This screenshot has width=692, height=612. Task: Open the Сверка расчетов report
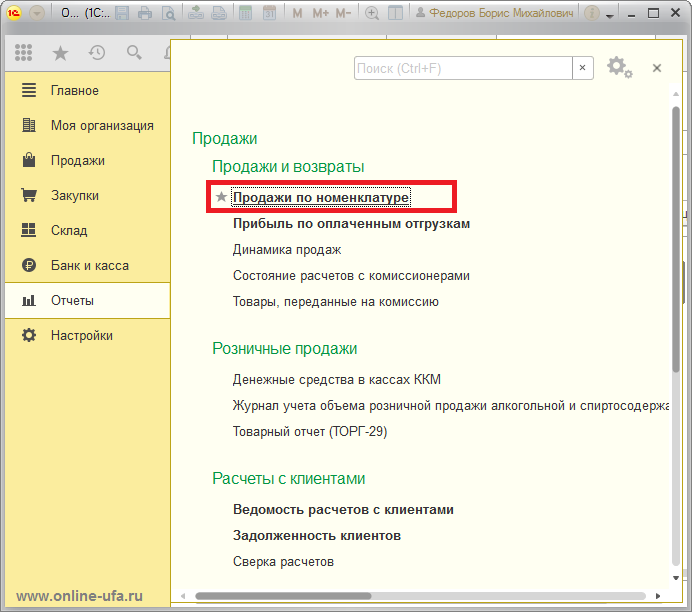point(283,562)
